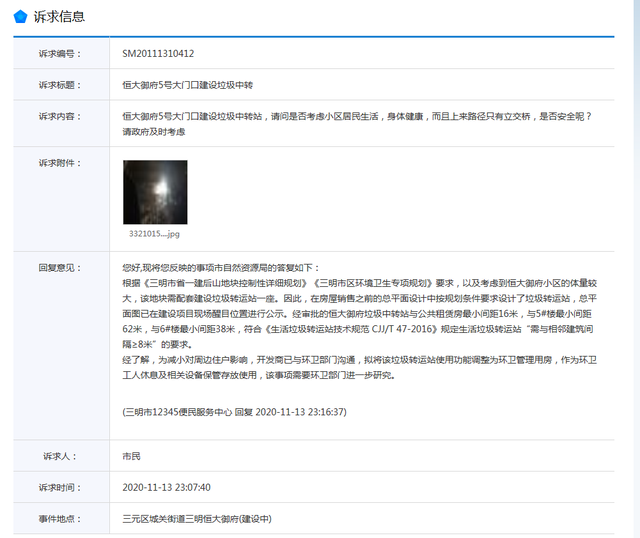Screen dimensions: 640x538
Task: Click the request time 2020-11-13 23:07:40
Action: (167, 487)
